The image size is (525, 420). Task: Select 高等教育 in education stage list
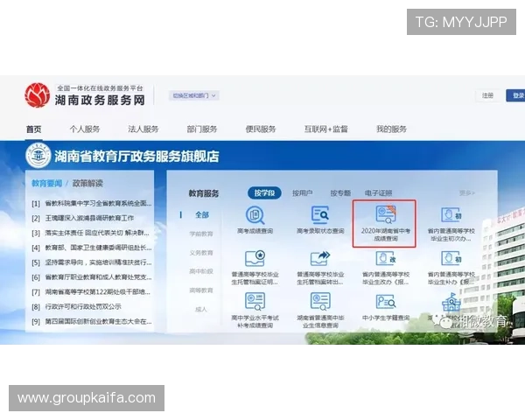(x=201, y=290)
